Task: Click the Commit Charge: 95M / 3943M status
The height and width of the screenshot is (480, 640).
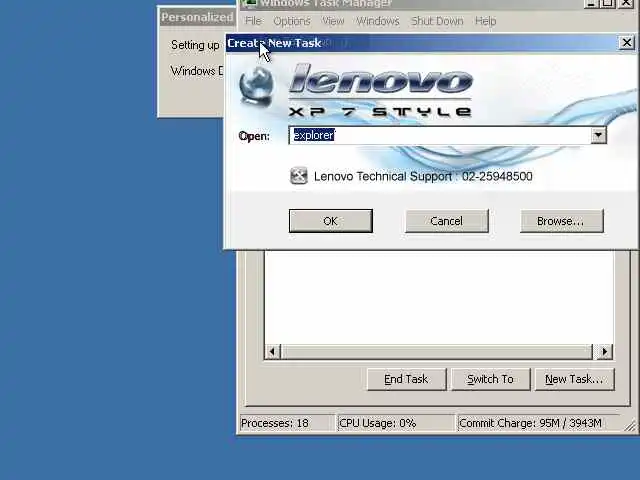Action: pos(539,423)
